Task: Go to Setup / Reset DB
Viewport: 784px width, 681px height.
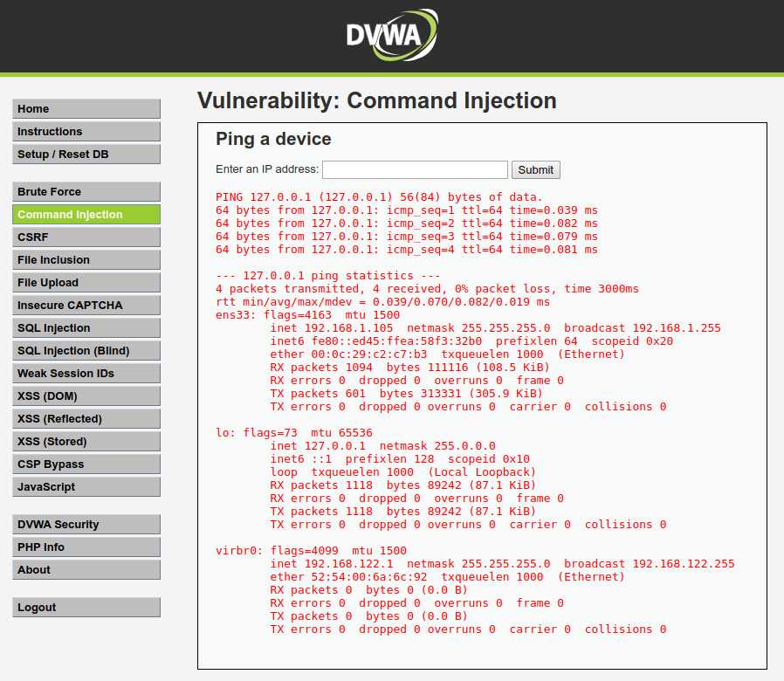Action: (x=86, y=154)
